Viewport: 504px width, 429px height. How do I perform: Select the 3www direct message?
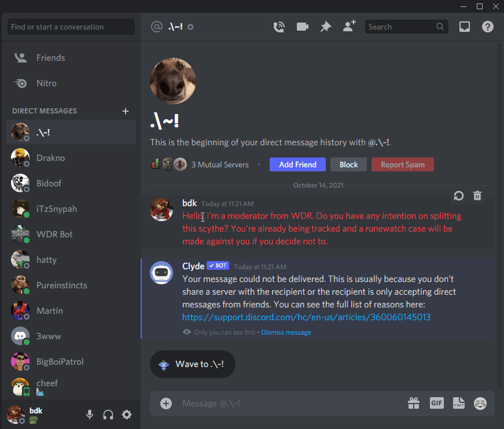tap(71, 336)
